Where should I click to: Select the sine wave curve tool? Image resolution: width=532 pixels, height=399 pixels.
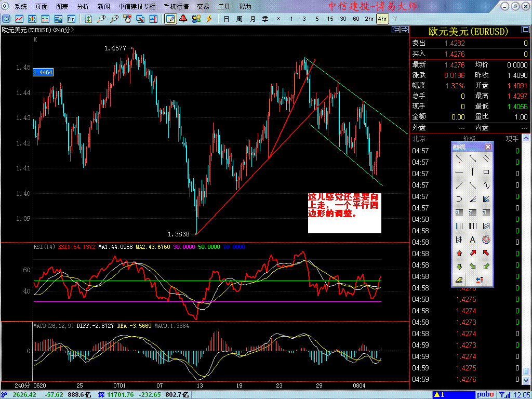click(486, 185)
